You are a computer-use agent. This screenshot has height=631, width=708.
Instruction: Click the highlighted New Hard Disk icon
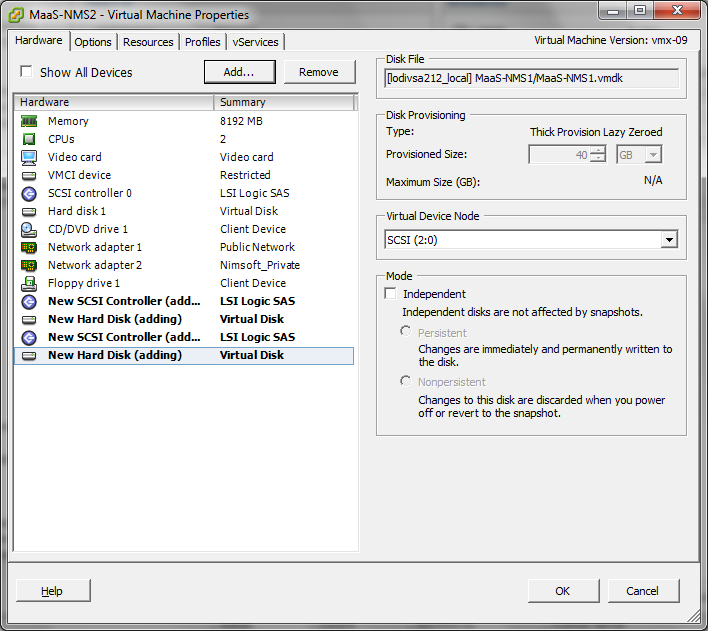pos(29,356)
